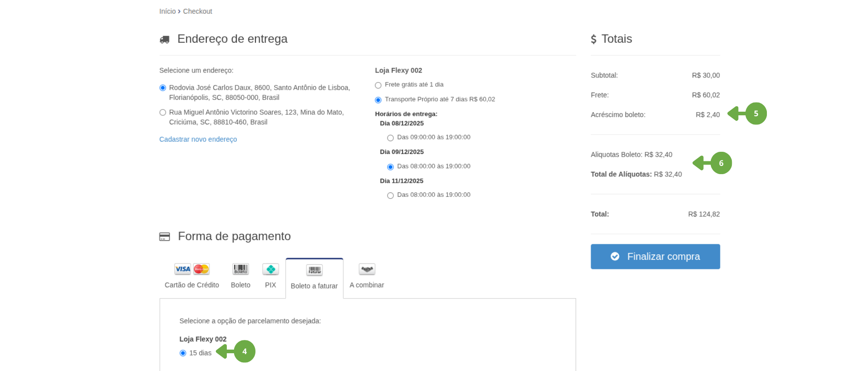Go to Início breadcrumb link

pos(168,11)
